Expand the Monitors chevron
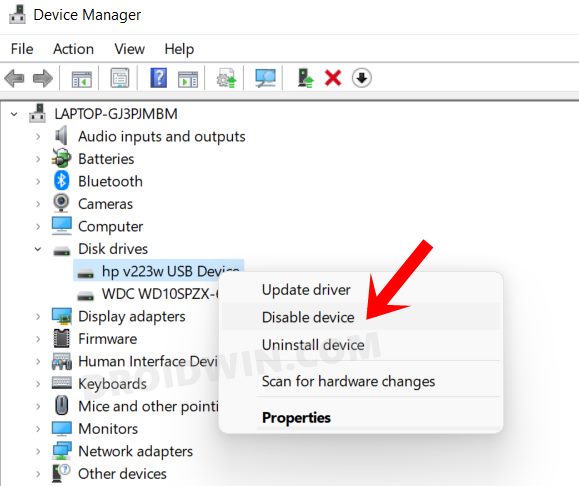Image resolution: width=579 pixels, height=486 pixels. (x=38, y=429)
